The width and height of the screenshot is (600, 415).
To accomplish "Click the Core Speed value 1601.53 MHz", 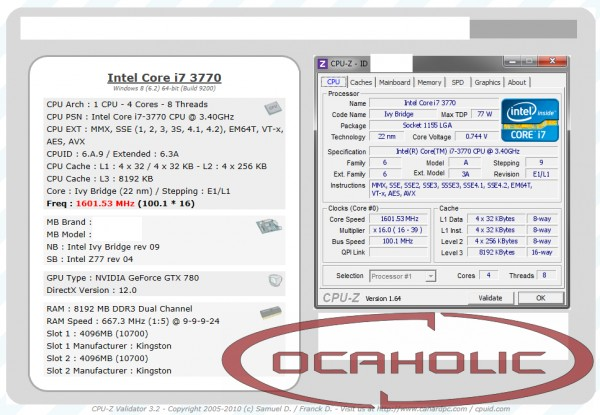I will pos(399,219).
